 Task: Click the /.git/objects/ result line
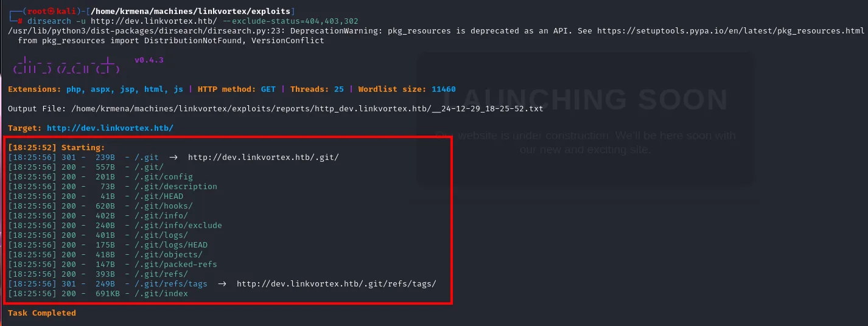(x=105, y=255)
